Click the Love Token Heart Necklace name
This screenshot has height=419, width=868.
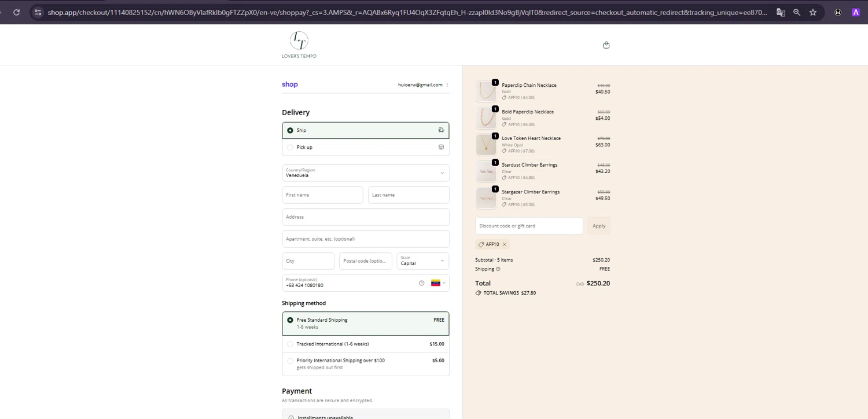pyautogui.click(x=531, y=138)
